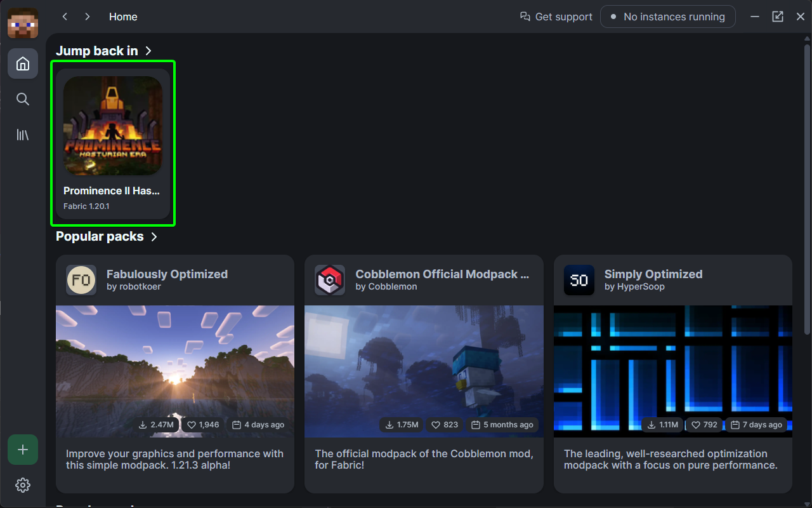
Task: Open Settings gear in sidebar
Action: click(x=23, y=485)
